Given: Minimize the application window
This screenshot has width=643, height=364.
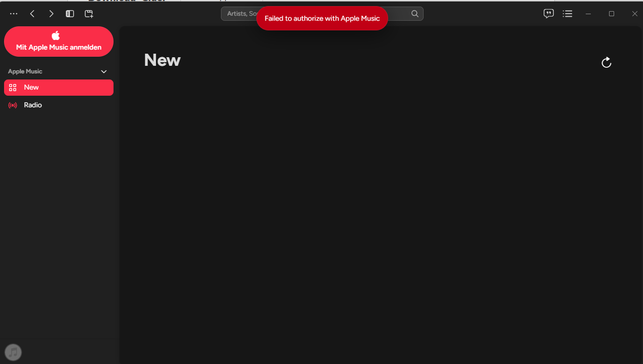Looking at the screenshot, I should (588, 14).
